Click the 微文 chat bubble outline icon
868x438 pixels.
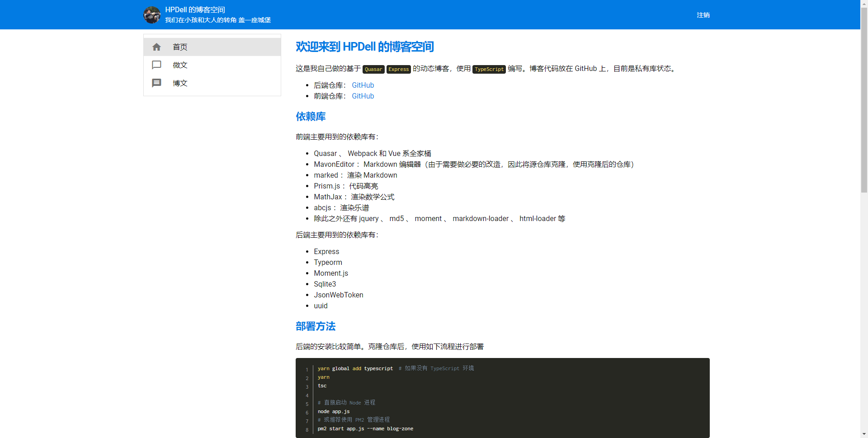[x=156, y=65]
